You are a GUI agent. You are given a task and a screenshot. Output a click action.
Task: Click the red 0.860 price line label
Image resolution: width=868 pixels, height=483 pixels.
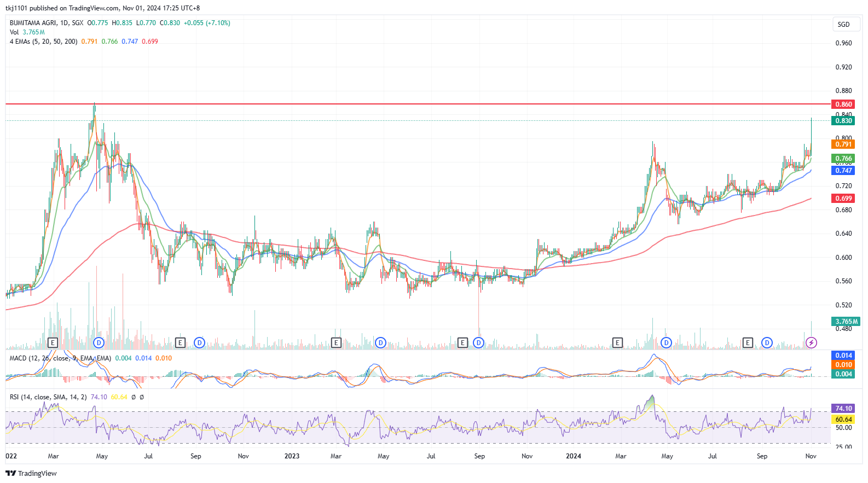pyautogui.click(x=843, y=104)
